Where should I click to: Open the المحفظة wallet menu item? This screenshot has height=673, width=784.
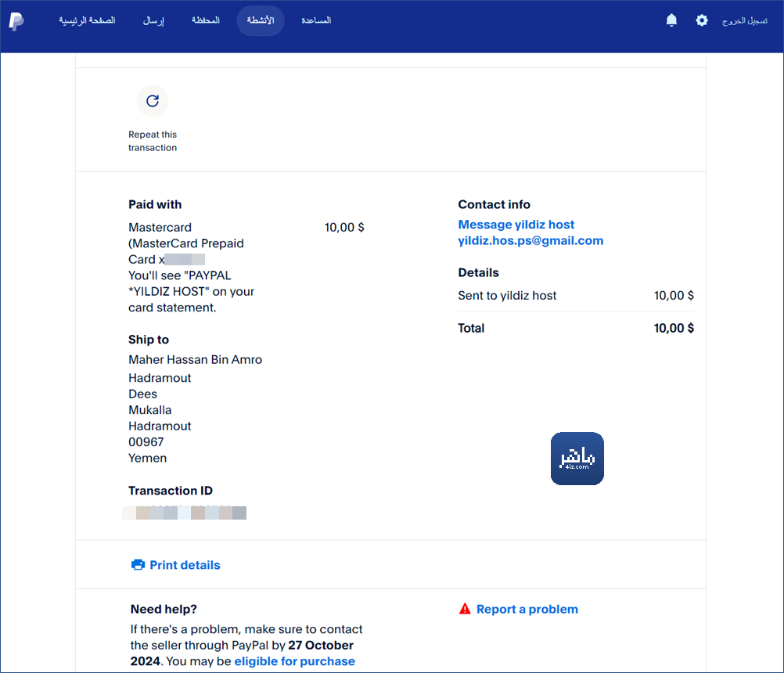[206, 20]
